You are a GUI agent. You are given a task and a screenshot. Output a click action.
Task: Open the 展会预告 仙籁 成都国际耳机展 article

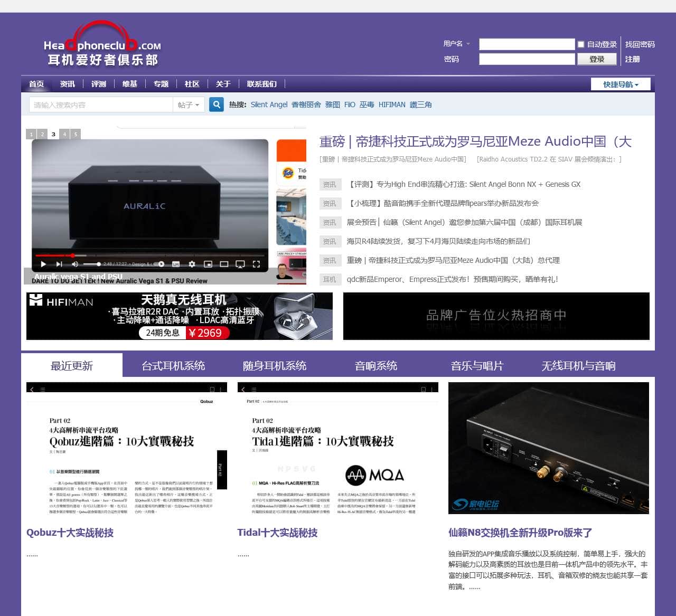coord(465,222)
